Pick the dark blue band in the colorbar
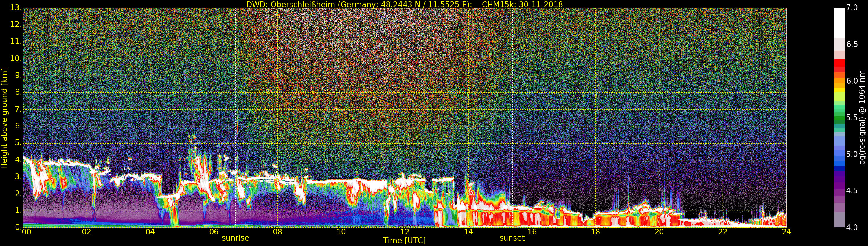Screen dimensions: 868x246 click(x=839, y=168)
